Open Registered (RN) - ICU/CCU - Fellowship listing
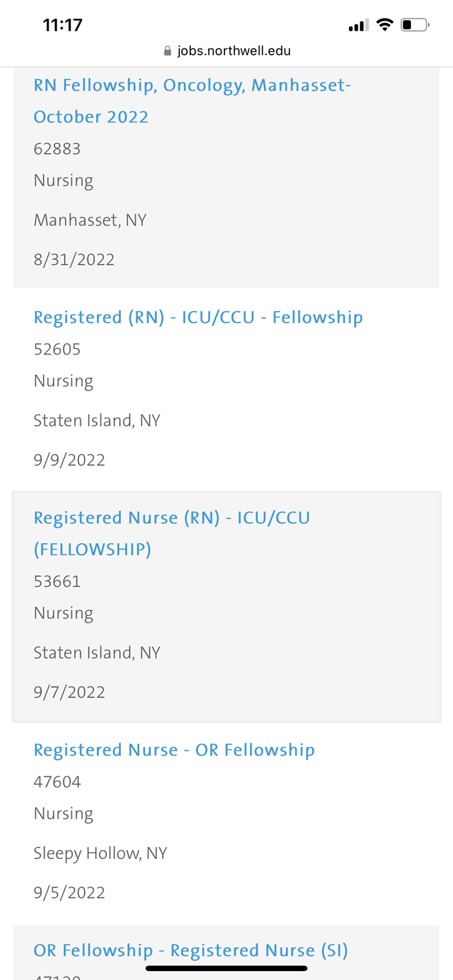 198,317
